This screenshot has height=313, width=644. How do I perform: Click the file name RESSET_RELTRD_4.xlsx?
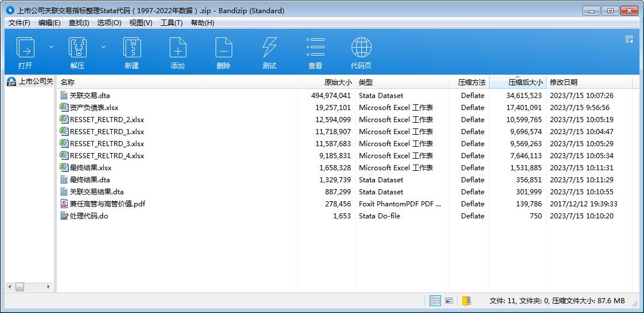pos(107,156)
